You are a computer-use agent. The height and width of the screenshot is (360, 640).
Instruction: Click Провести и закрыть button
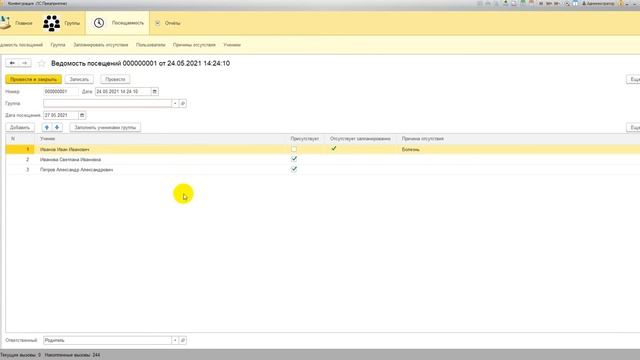point(33,79)
